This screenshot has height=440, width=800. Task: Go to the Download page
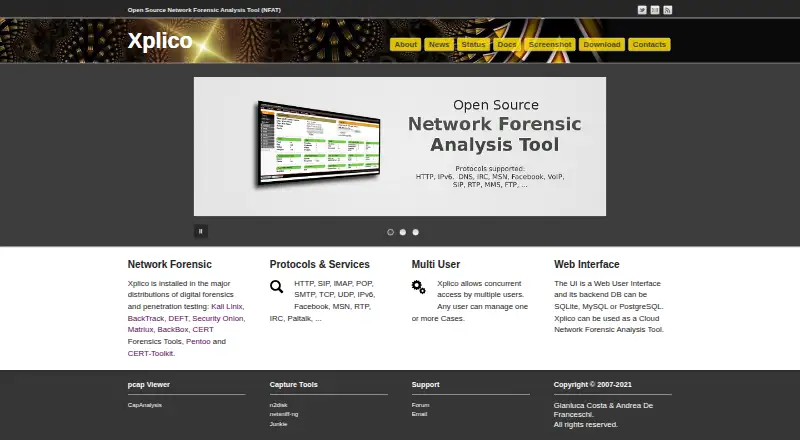coord(602,44)
